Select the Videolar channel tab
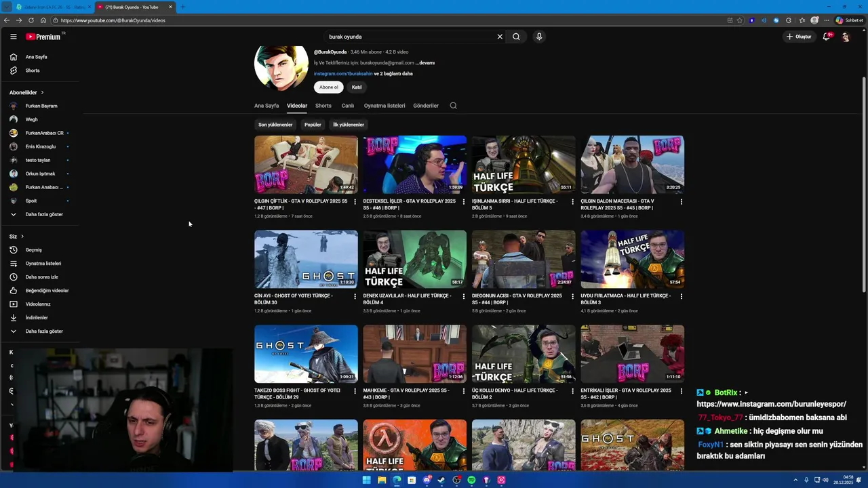 tap(297, 106)
